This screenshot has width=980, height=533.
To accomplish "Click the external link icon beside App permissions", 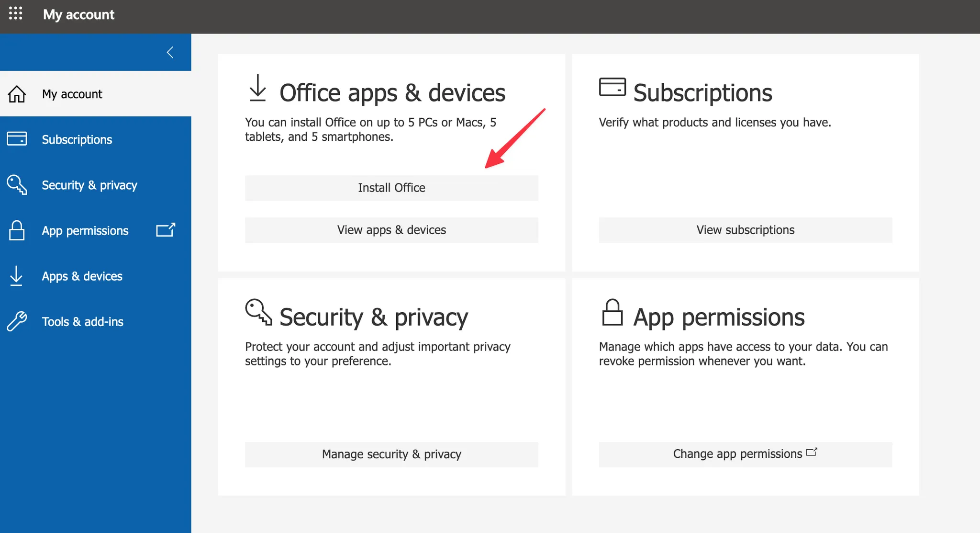I will click(x=166, y=230).
